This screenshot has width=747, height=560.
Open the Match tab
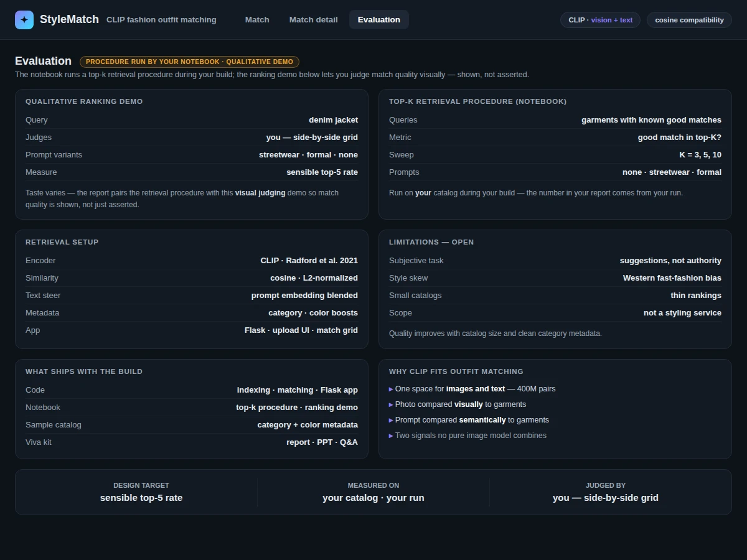pyautogui.click(x=257, y=20)
